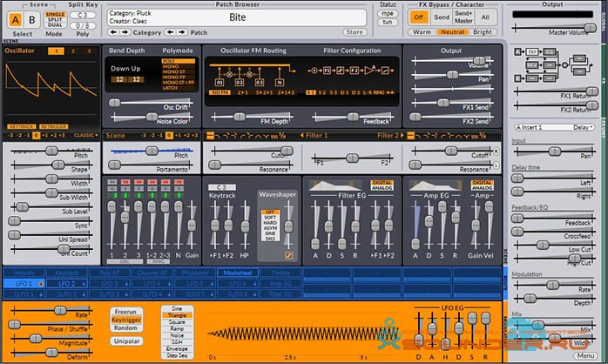608x364 pixels.
Task: Select comb filter type for Filter 2
Action: coord(474,135)
